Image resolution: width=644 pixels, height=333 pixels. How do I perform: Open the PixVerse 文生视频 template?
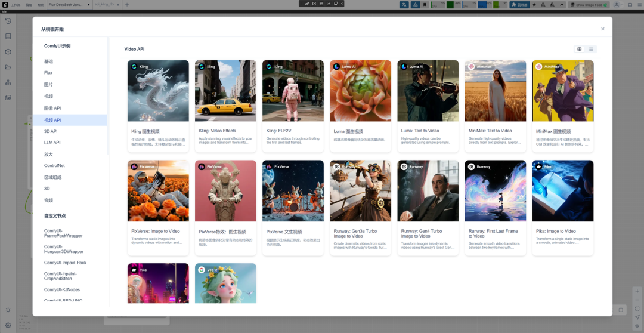tap(293, 208)
